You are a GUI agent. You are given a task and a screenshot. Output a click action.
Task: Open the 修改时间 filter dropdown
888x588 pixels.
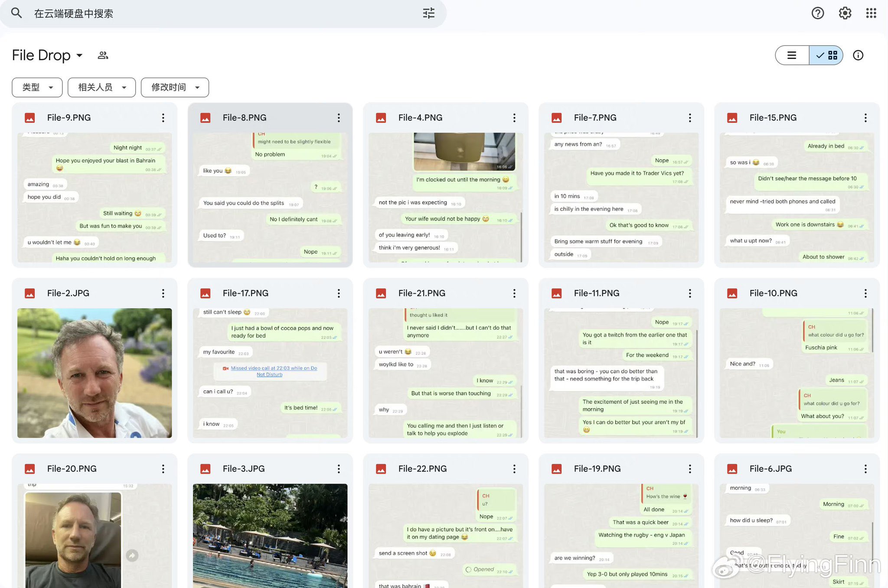(175, 88)
